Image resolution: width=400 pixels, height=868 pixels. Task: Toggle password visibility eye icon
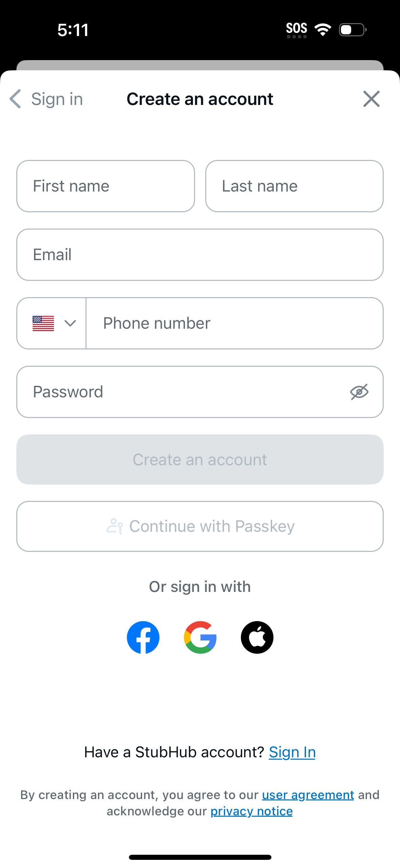tap(359, 392)
